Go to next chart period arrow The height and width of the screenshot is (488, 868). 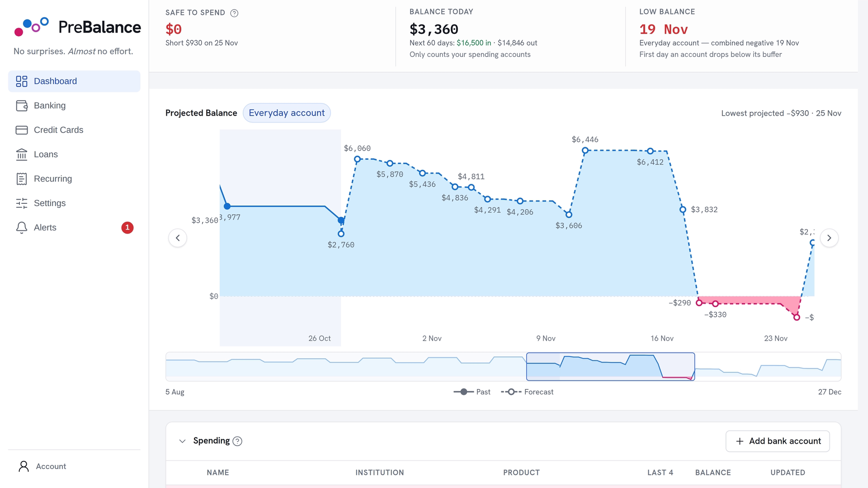click(829, 238)
